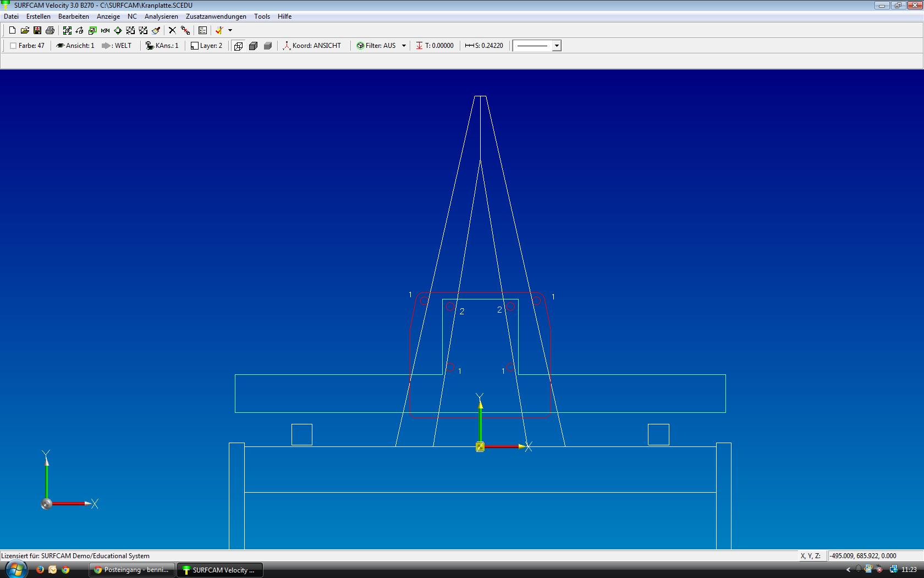Toggle the Ansicht: 1 view setting

pyautogui.click(x=75, y=46)
